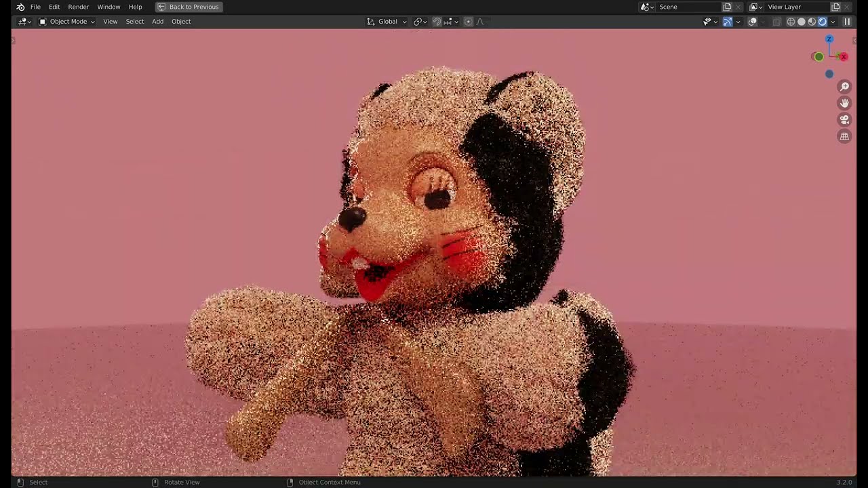Open the Help menu
This screenshot has width=868, height=488.
coord(136,7)
